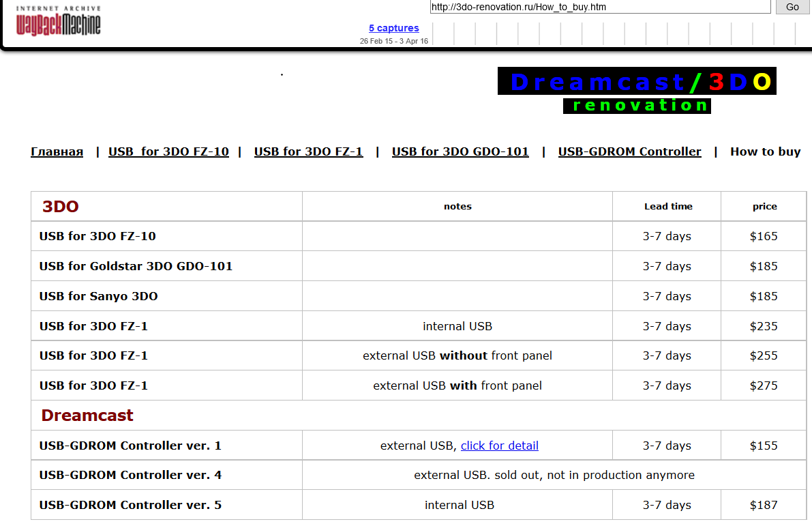Click the notes column header
The width and height of the screenshot is (812, 524).
[457, 206]
